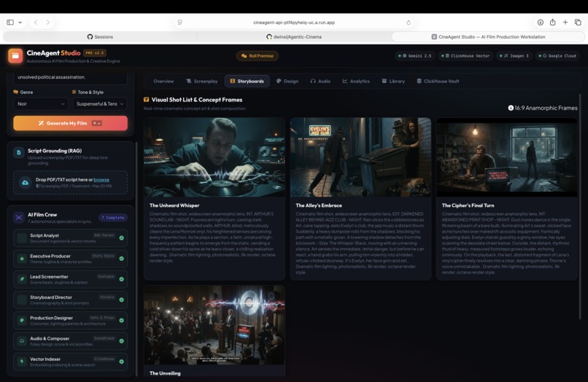Click the Google Cloud status badge
This screenshot has width=588, height=382.
point(557,56)
